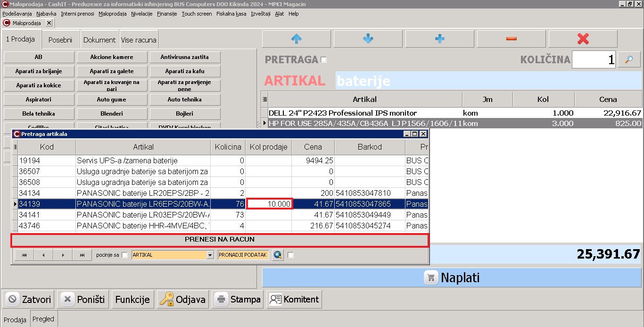644x327 pixels.
Task: Go to last record in Pretraga artikala
Action: (82, 255)
